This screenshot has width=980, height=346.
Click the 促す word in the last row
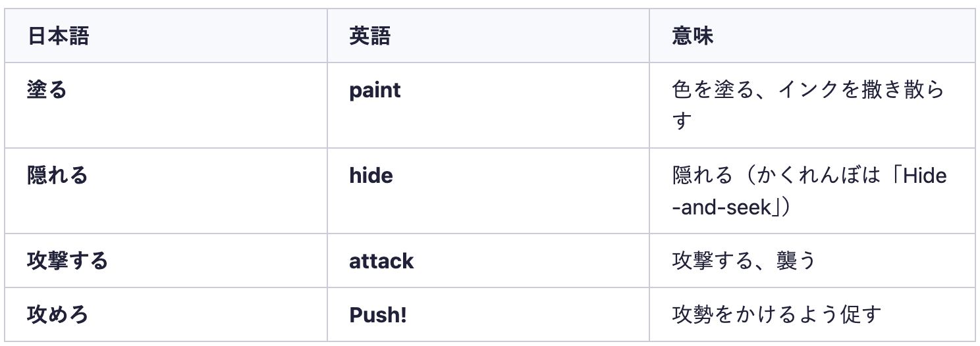click(x=863, y=314)
